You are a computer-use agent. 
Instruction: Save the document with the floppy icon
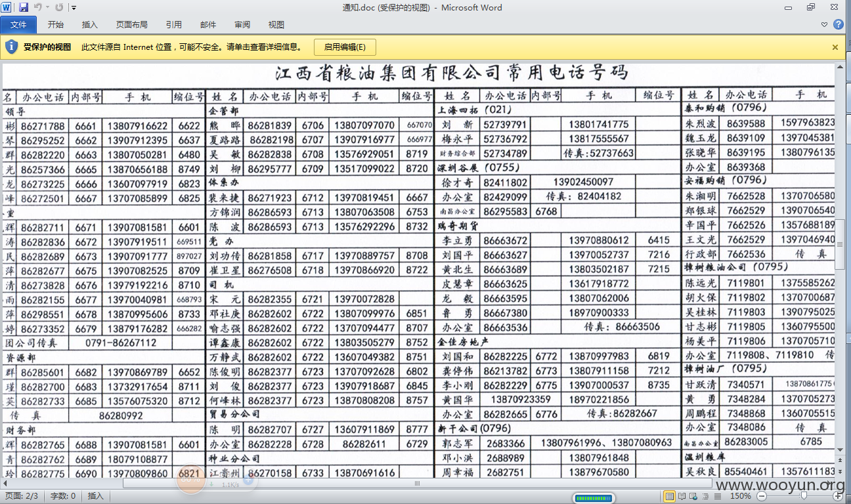24,7
